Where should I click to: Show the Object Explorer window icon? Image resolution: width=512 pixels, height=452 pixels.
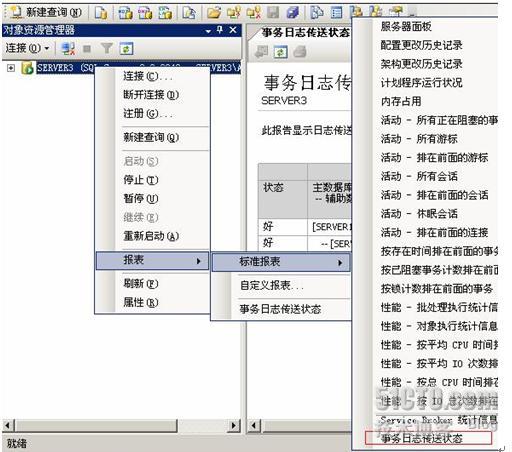[x=357, y=12]
